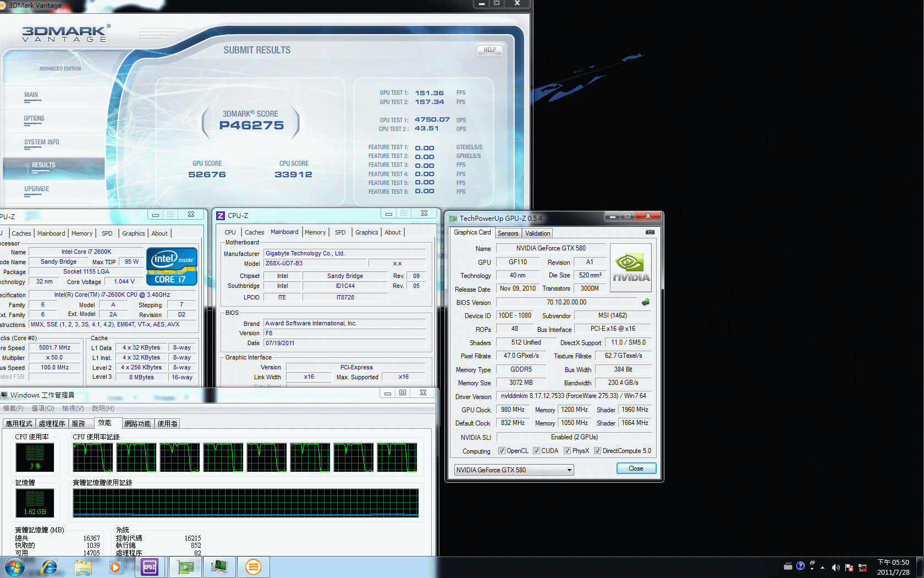The height and width of the screenshot is (578, 924).
Task: Open About tab in middle CPU-Z window
Action: click(x=393, y=232)
